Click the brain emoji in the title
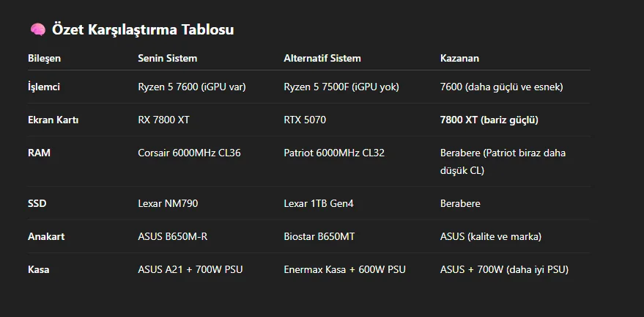The height and width of the screenshot is (317, 644). pyautogui.click(x=37, y=29)
